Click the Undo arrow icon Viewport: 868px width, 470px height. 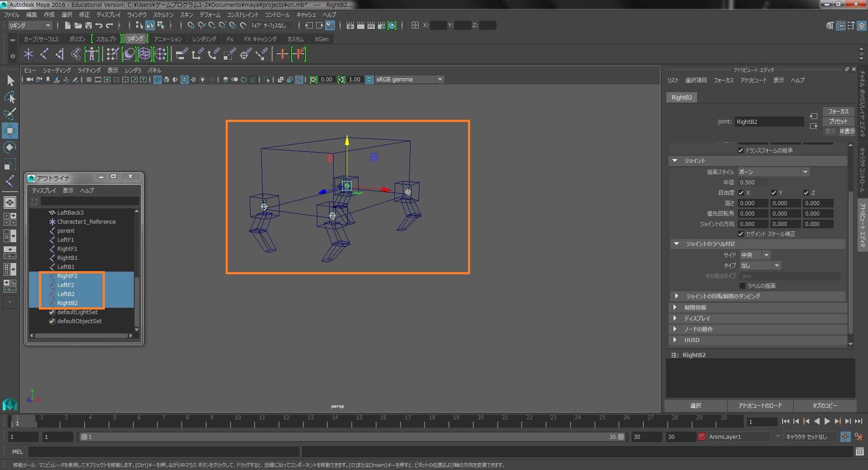pos(99,26)
